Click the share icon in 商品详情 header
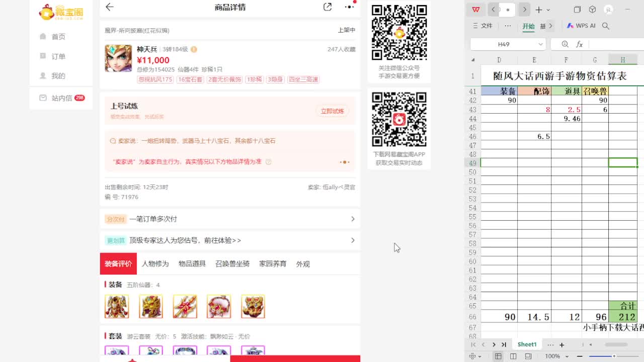The width and height of the screenshot is (644, 362). 327,7
